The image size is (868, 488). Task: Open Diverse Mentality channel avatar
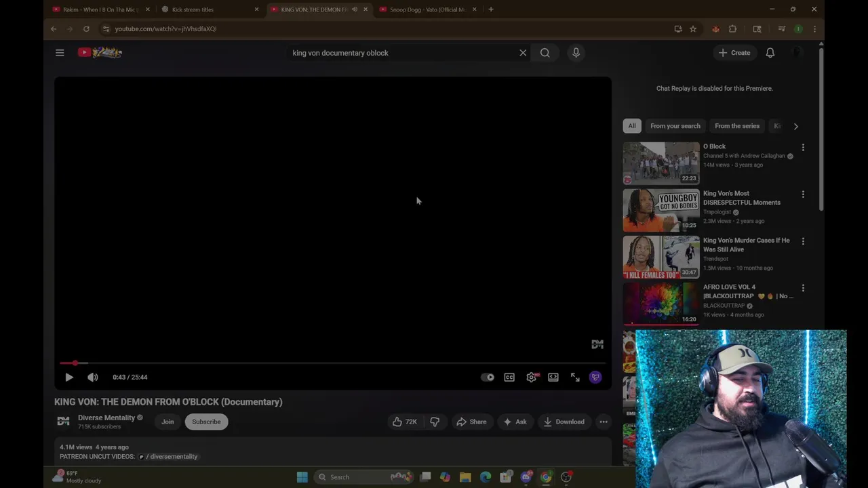63,422
